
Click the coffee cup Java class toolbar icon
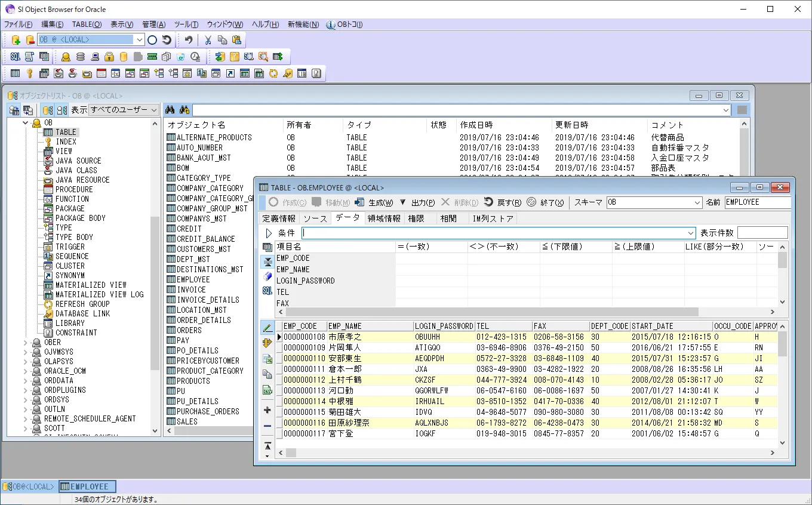pos(72,73)
